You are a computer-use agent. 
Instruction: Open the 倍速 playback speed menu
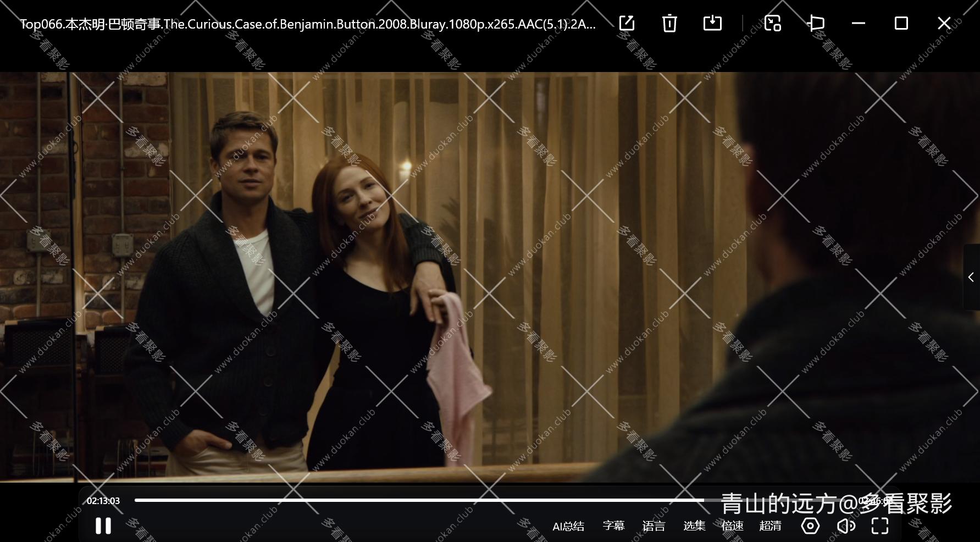(732, 526)
